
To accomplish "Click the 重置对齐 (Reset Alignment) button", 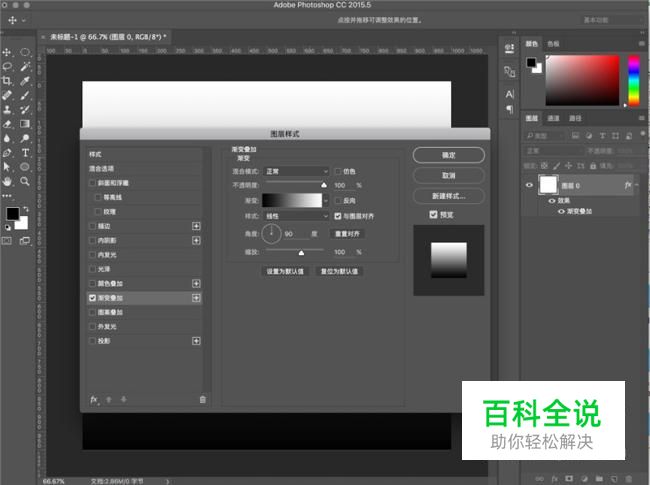I will click(347, 234).
